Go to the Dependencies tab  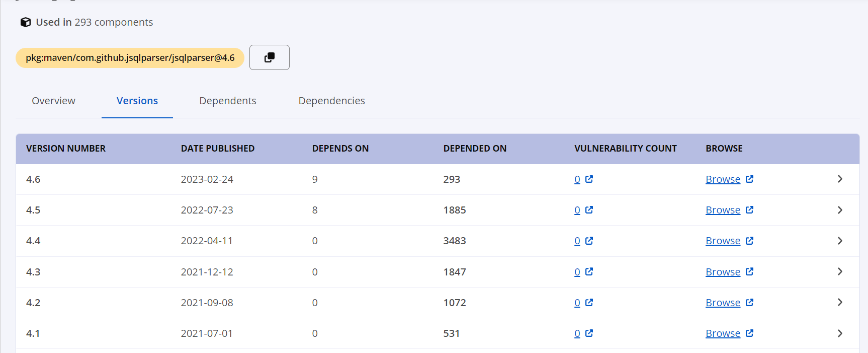pos(331,101)
